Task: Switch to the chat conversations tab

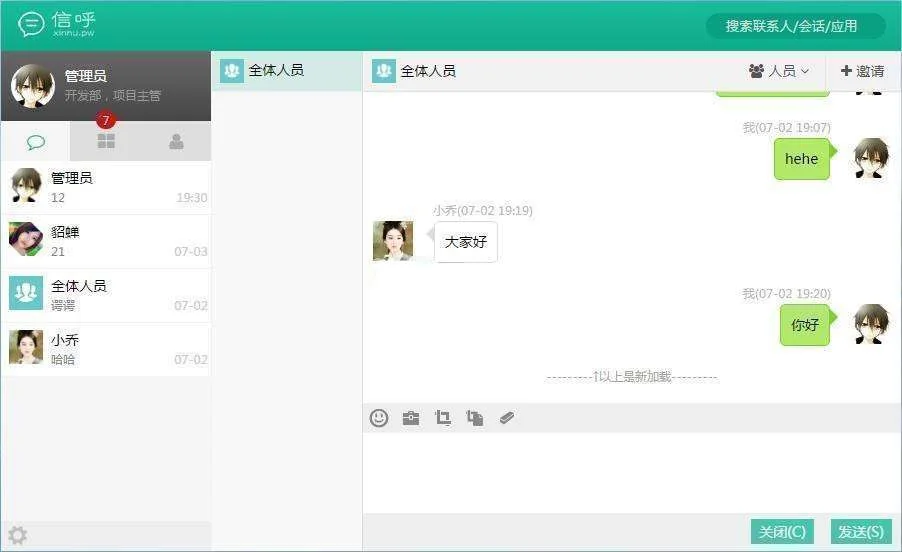Action: pos(36,142)
